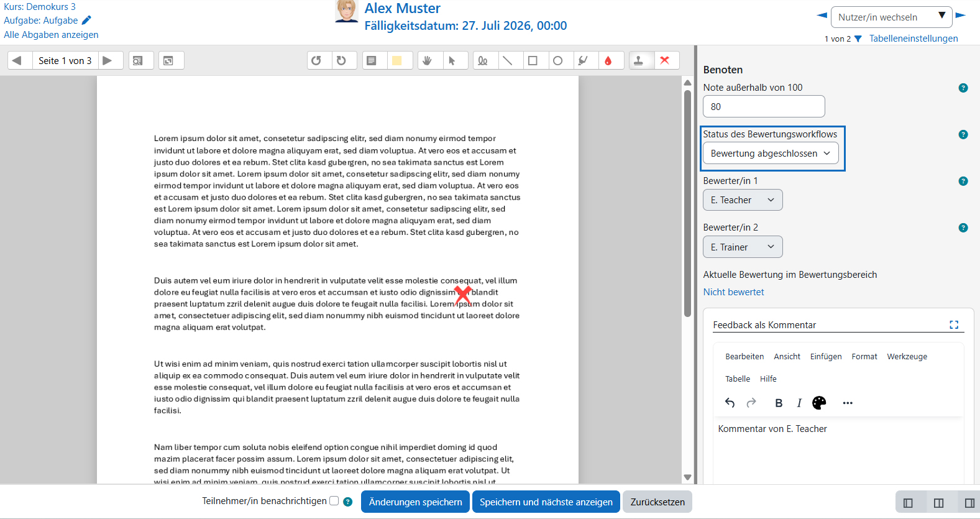Open the 'Ansicht' editor menu
The width and height of the screenshot is (980, 519).
click(787, 356)
